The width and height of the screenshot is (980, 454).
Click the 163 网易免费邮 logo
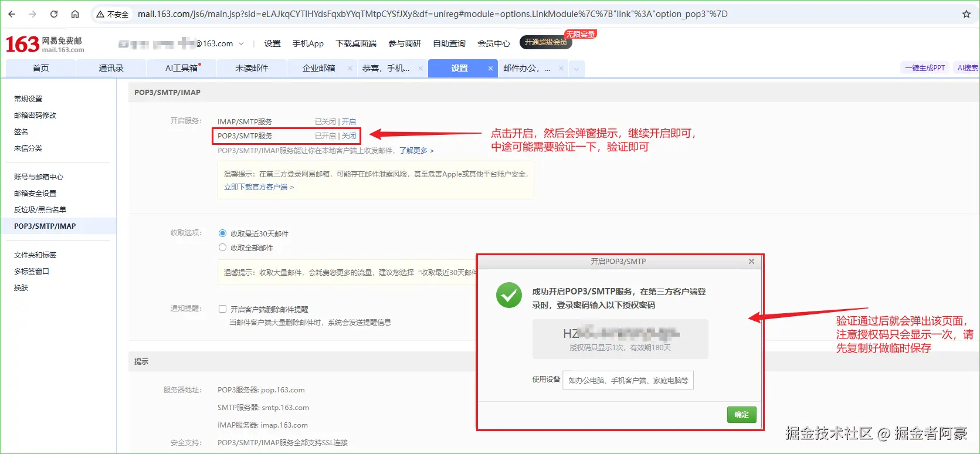pyautogui.click(x=45, y=44)
